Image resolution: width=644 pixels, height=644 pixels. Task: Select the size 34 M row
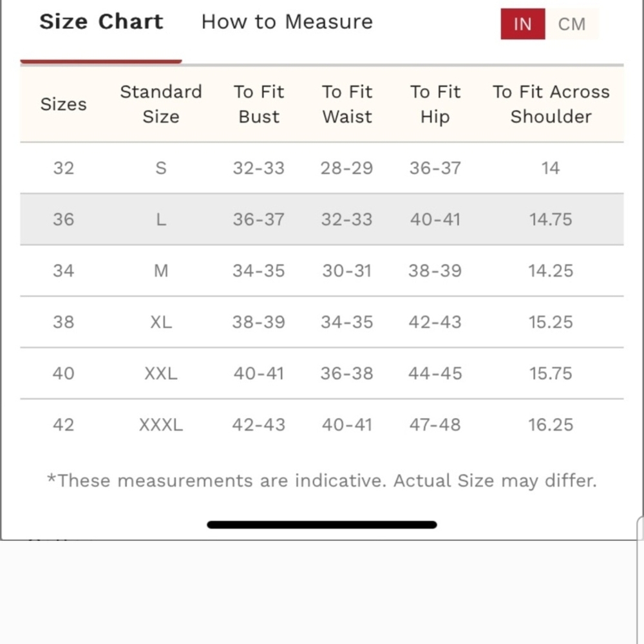coord(322,270)
